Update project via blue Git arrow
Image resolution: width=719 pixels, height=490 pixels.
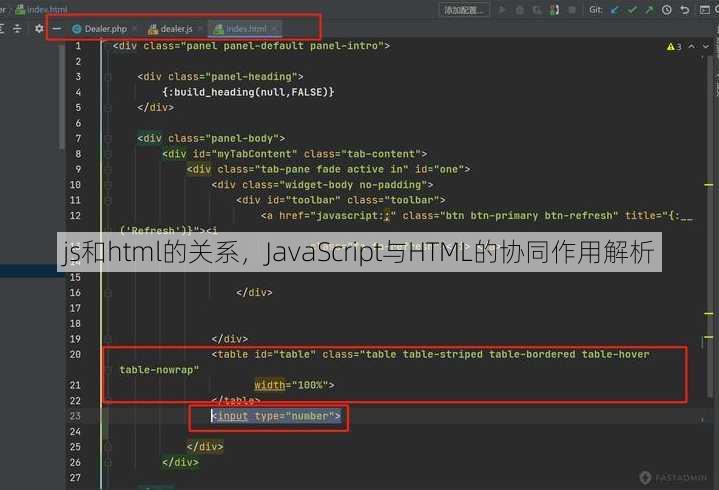coord(615,10)
